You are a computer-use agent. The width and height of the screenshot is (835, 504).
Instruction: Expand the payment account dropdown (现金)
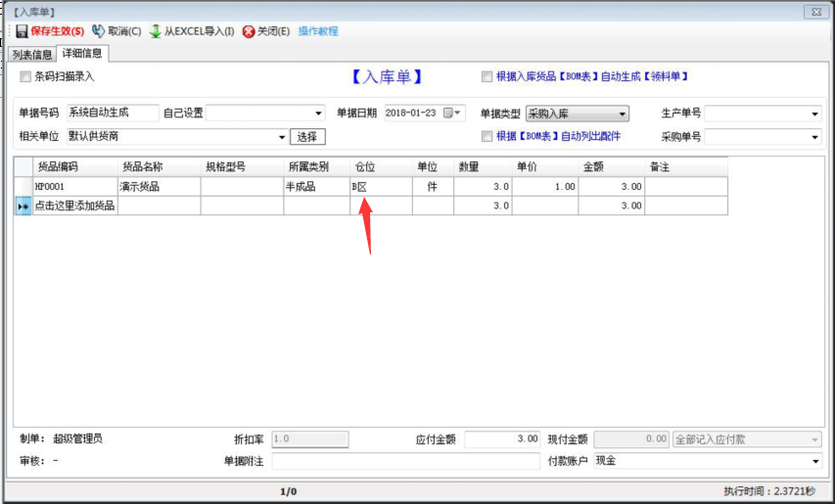pyautogui.click(x=815, y=461)
